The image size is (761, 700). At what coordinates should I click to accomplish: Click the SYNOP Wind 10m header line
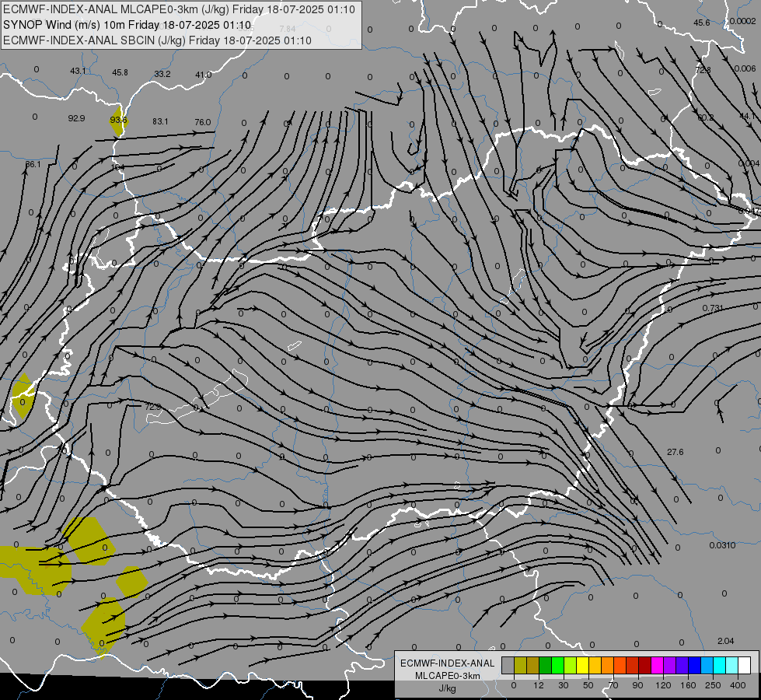point(127,25)
